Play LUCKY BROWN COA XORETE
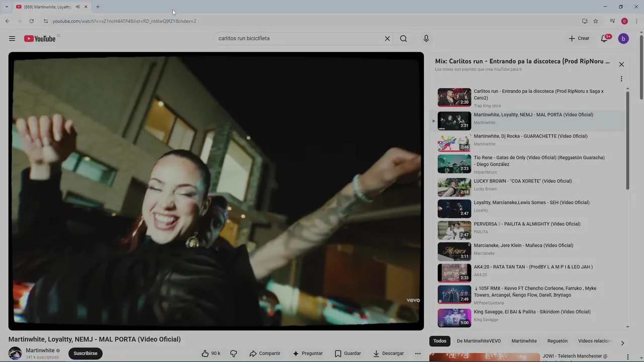The height and width of the screenshot is (362, 644). tap(527, 187)
